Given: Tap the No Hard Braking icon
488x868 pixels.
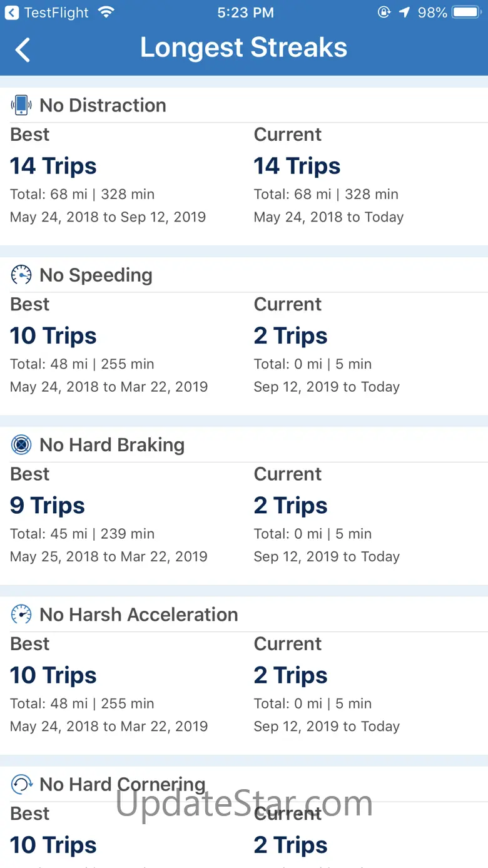Looking at the screenshot, I should pos(21,445).
